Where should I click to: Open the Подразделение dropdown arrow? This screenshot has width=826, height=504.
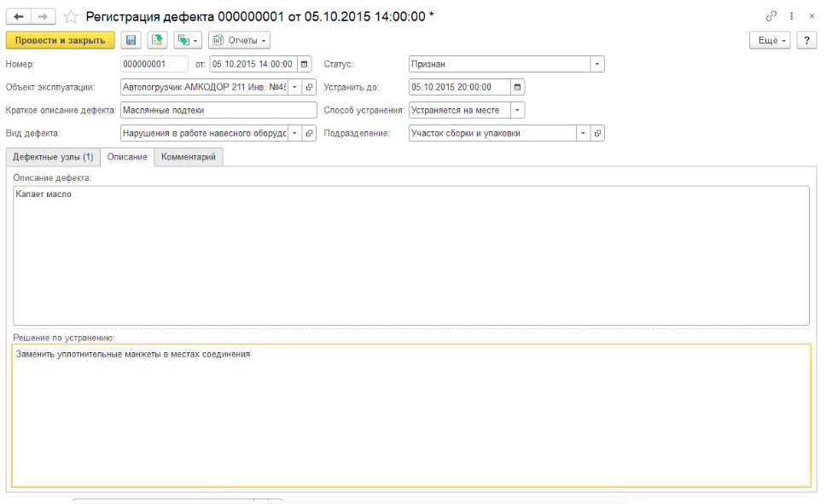tap(583, 133)
